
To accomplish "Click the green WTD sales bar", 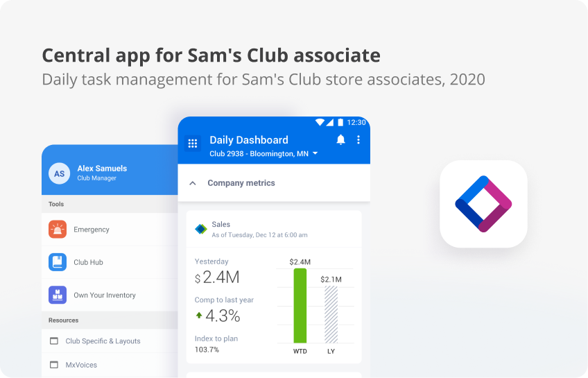I will 300,306.
